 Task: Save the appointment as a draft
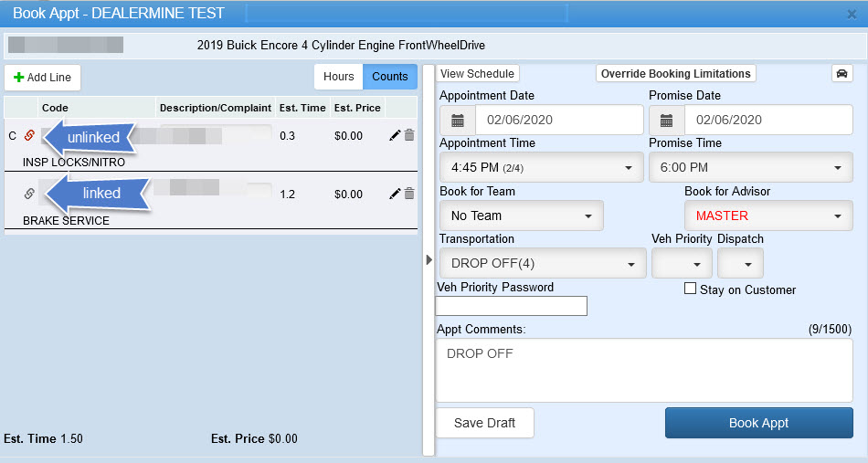[x=484, y=423]
